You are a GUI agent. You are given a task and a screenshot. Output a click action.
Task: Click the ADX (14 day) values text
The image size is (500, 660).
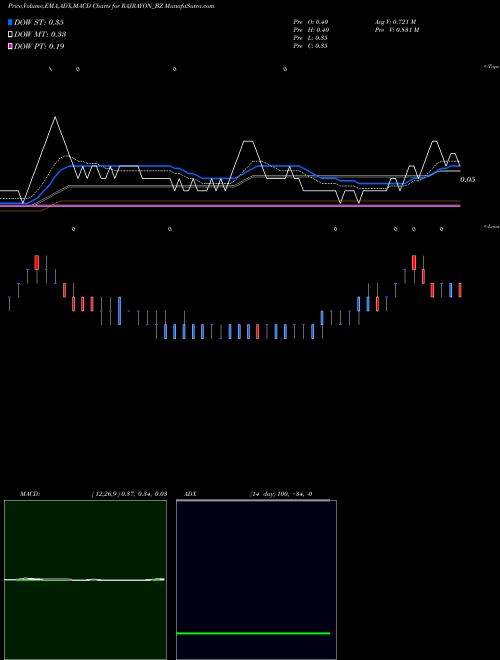281,494
